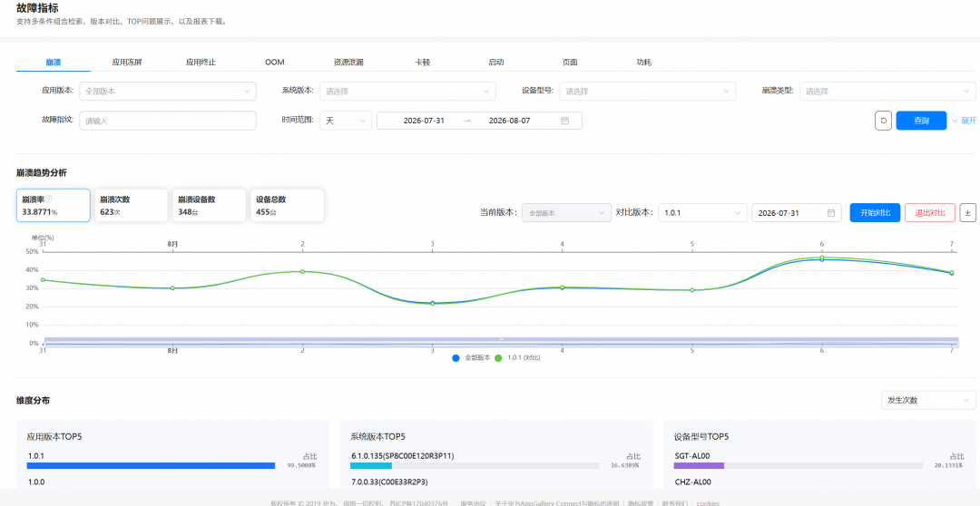Toggle the blue 全部版本 legend marker
The width and height of the screenshot is (980, 506).
click(456, 358)
